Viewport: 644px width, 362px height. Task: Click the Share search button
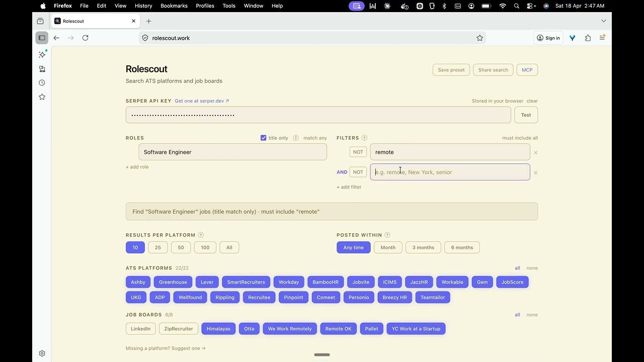(493, 70)
